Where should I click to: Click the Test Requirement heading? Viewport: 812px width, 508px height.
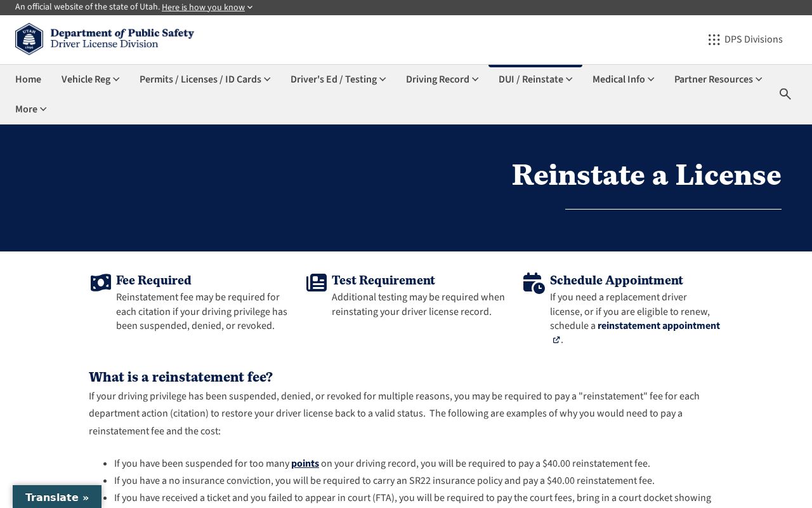383,280
